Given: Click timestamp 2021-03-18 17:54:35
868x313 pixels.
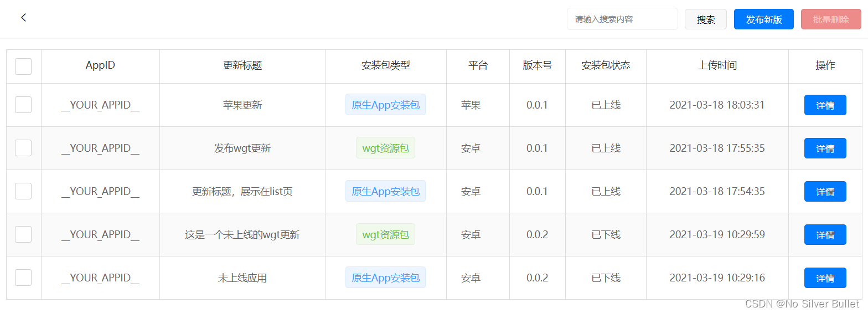Looking at the screenshot, I should 717,191.
